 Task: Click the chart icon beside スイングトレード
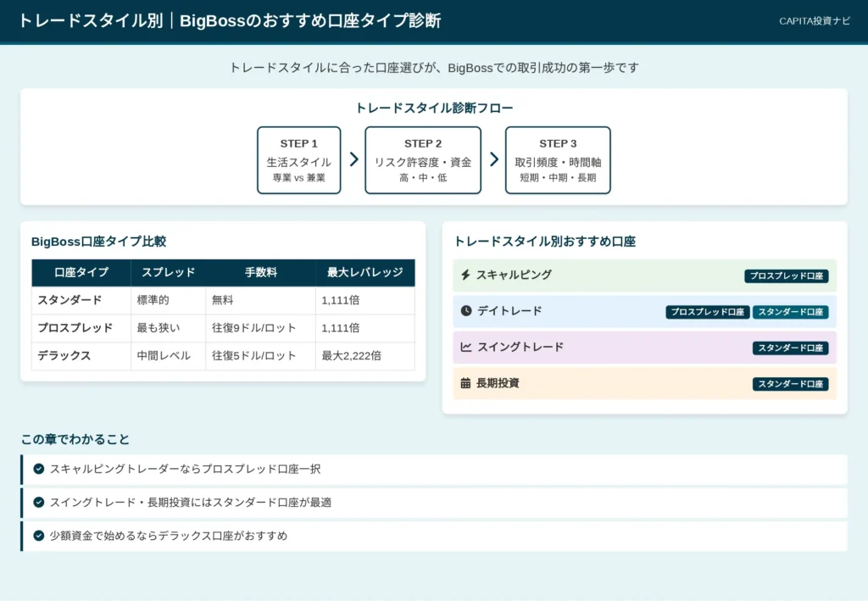pyautogui.click(x=466, y=347)
